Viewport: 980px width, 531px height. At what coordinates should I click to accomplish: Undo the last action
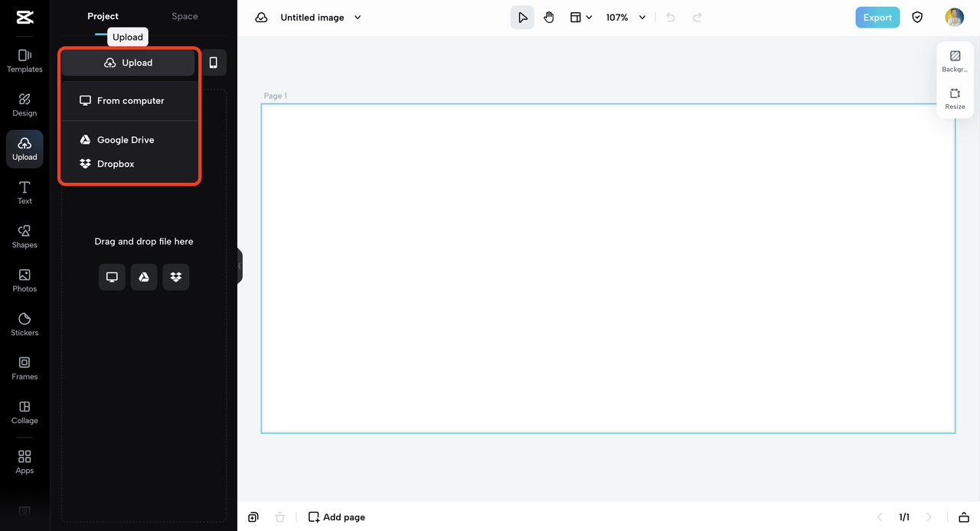671,18
